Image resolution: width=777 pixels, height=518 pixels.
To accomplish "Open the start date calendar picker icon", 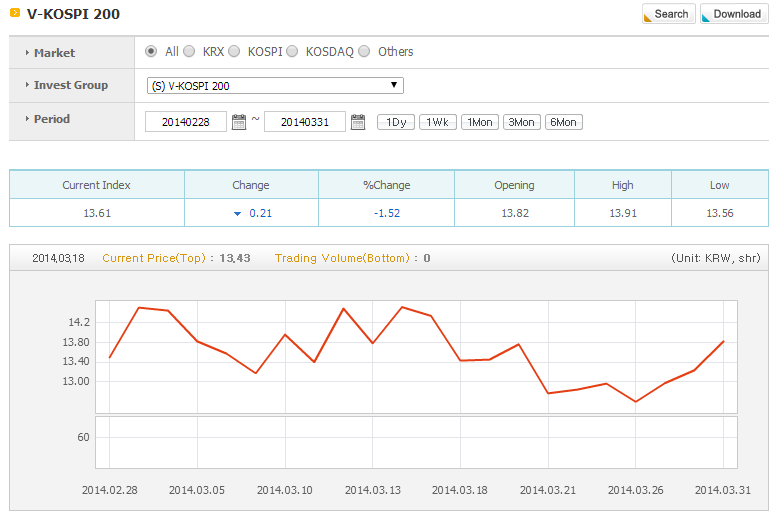I will 239,122.
